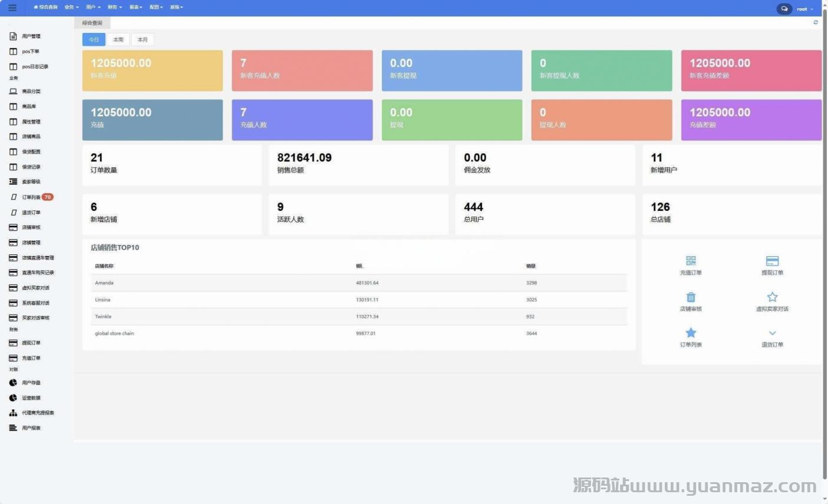Click the refresh icon at top right

(x=816, y=22)
